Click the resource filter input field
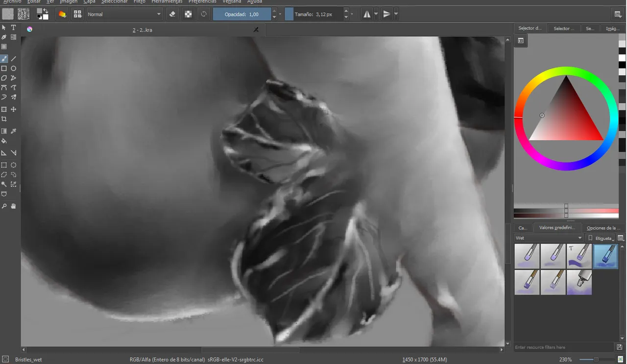 (x=564, y=347)
